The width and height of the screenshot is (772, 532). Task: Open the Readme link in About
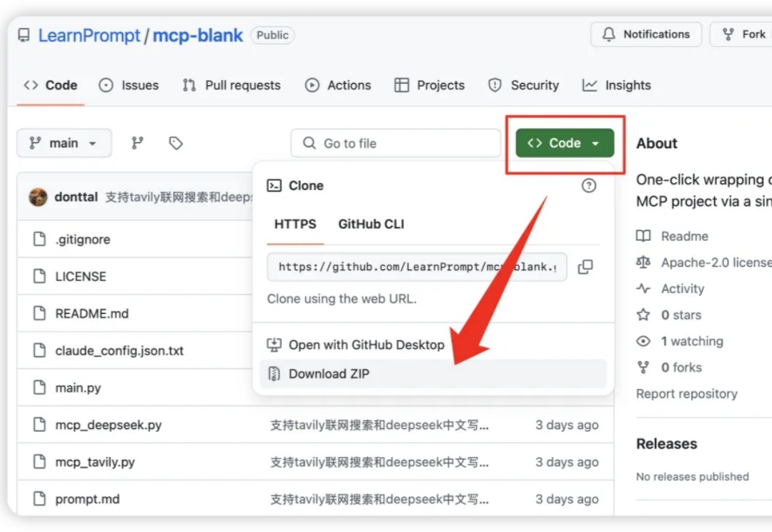point(685,237)
